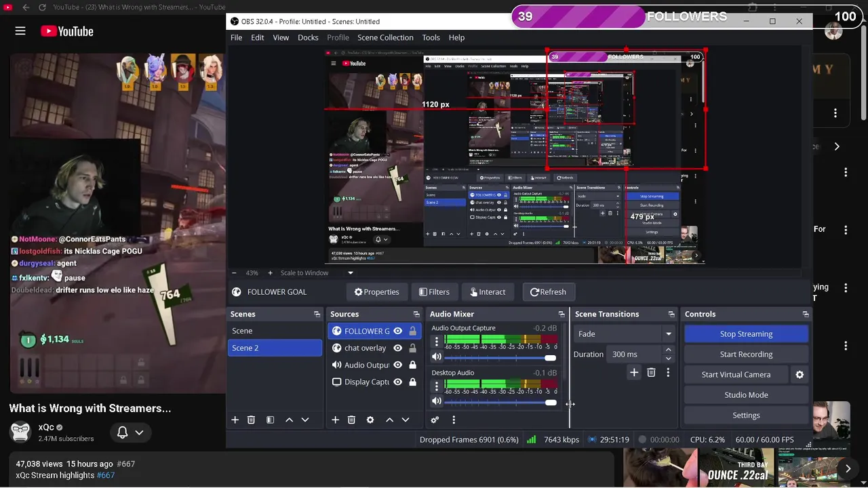Pop out the Scene Transitions dock
This screenshot has height=488, width=868.
pos(671,314)
